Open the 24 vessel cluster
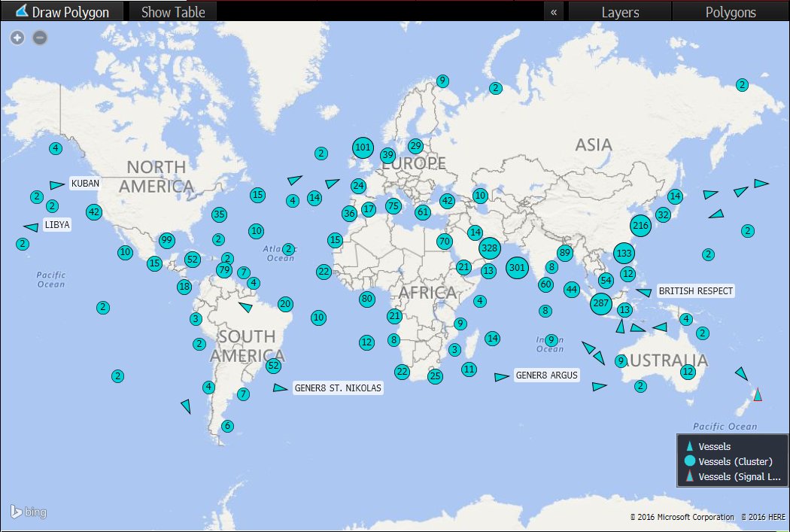Image resolution: width=790 pixels, height=532 pixels. [358, 186]
